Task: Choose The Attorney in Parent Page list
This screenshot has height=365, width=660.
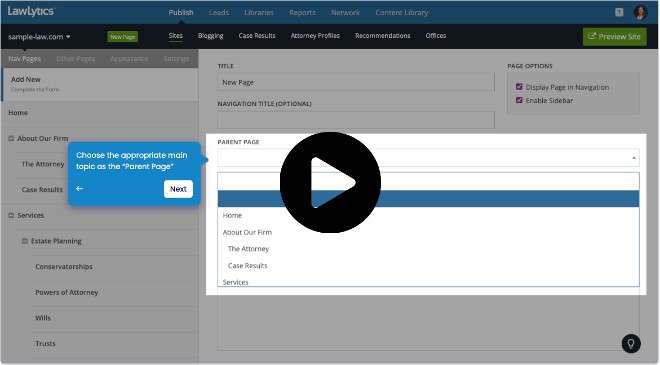Action: click(x=248, y=249)
